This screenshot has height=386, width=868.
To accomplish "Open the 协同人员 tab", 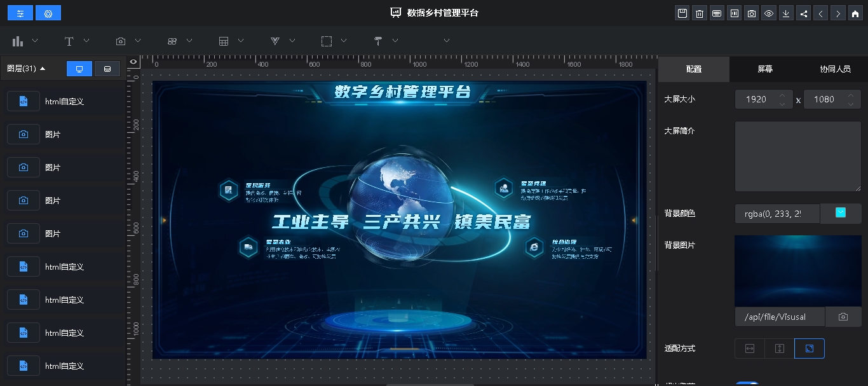I will (x=835, y=69).
